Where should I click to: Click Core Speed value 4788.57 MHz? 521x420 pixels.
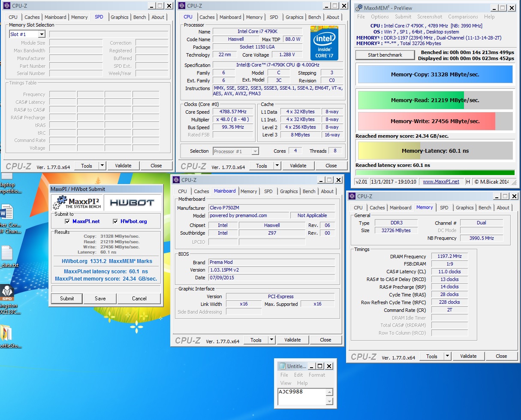[x=233, y=112]
